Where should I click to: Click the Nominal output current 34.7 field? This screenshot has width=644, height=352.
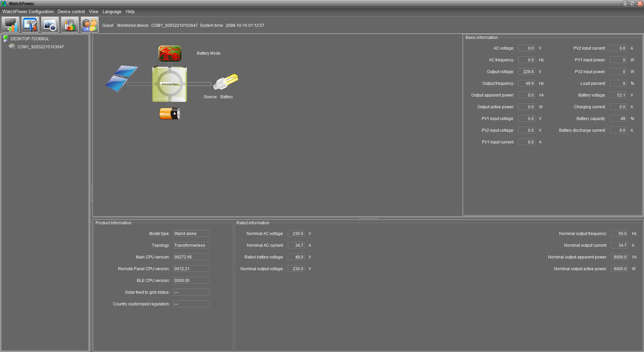coord(620,245)
